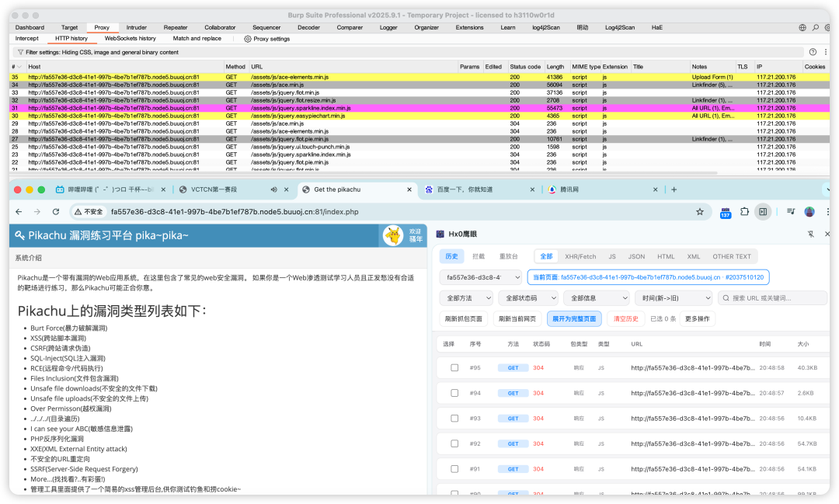Click 刷新抓包页面 button
839x504 pixels.
pos(463,319)
